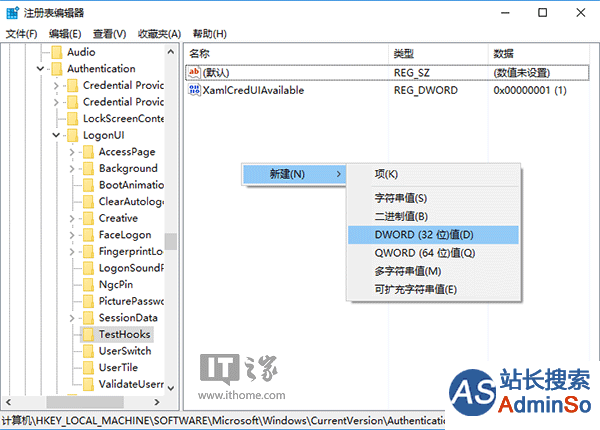600x430 pixels.
Task: Open the 查看(V) menu
Action: pyautogui.click(x=109, y=34)
